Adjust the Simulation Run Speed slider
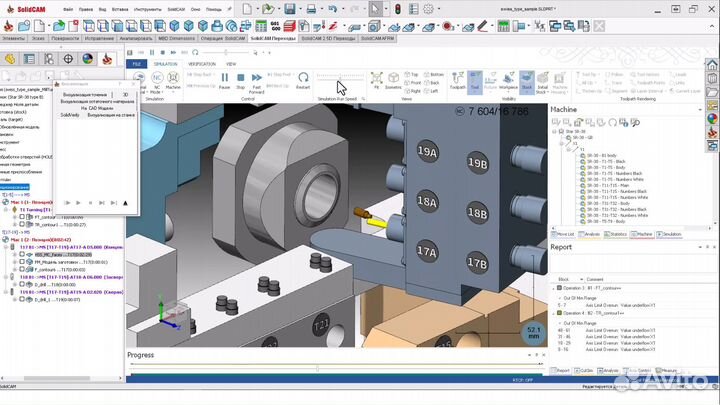 (x=341, y=77)
